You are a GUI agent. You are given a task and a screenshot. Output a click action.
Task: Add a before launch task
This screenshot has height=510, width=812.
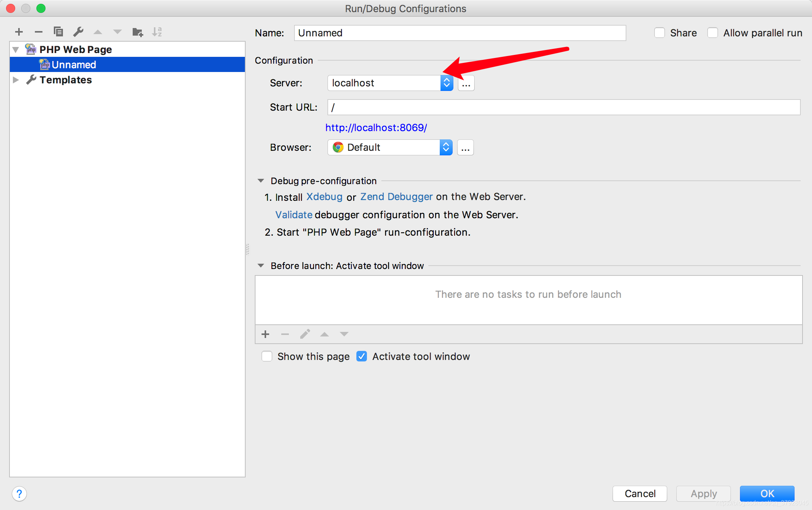pyautogui.click(x=265, y=334)
